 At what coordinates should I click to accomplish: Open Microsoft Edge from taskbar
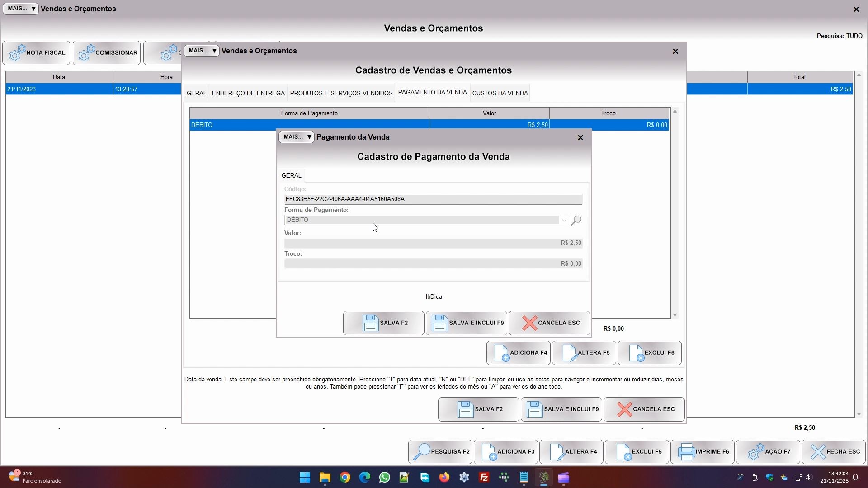(x=365, y=478)
